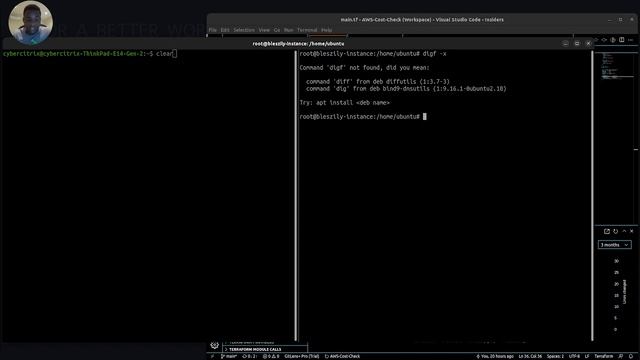Click the 'Try: apt install <deb name>' line
This screenshot has width=640, height=360.
[x=344, y=103]
